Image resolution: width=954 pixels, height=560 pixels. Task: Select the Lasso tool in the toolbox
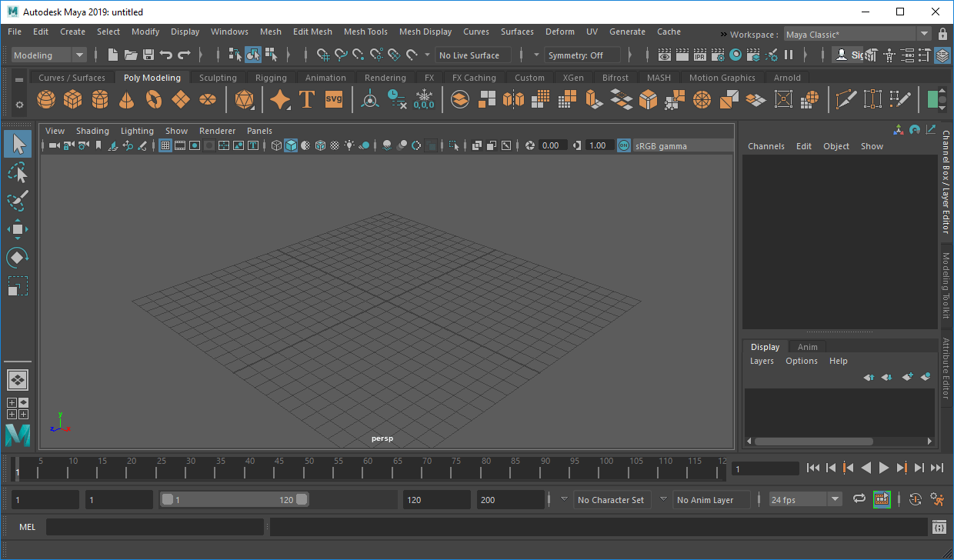coord(18,172)
